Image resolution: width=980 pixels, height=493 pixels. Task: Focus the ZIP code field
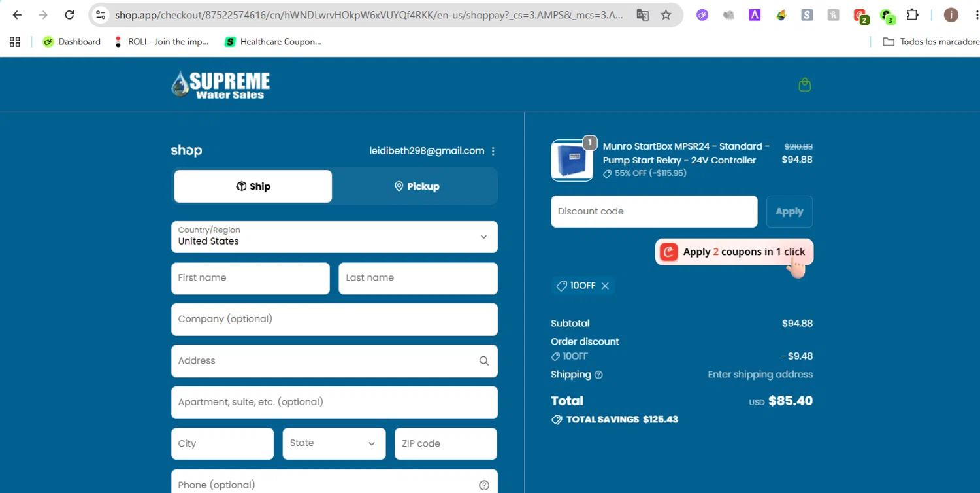[446, 444]
